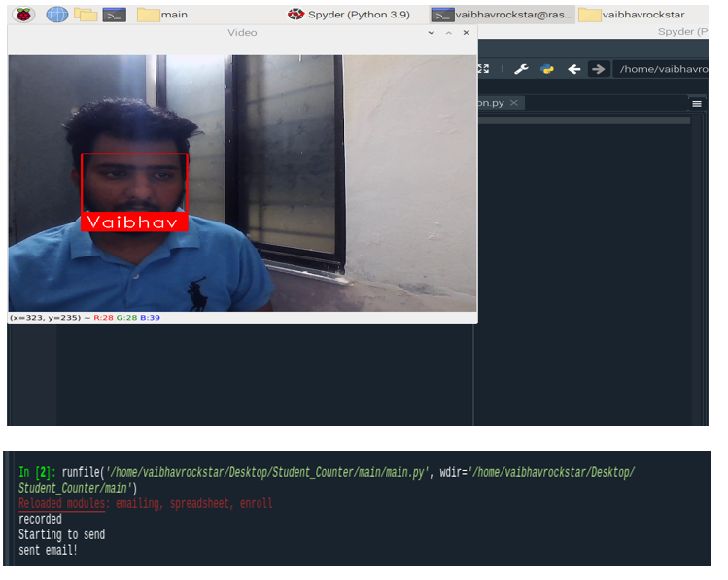Switch to Spyder (Python 3.9) taskbar entry
Viewport: 728px width, 580px height.
click(x=349, y=15)
